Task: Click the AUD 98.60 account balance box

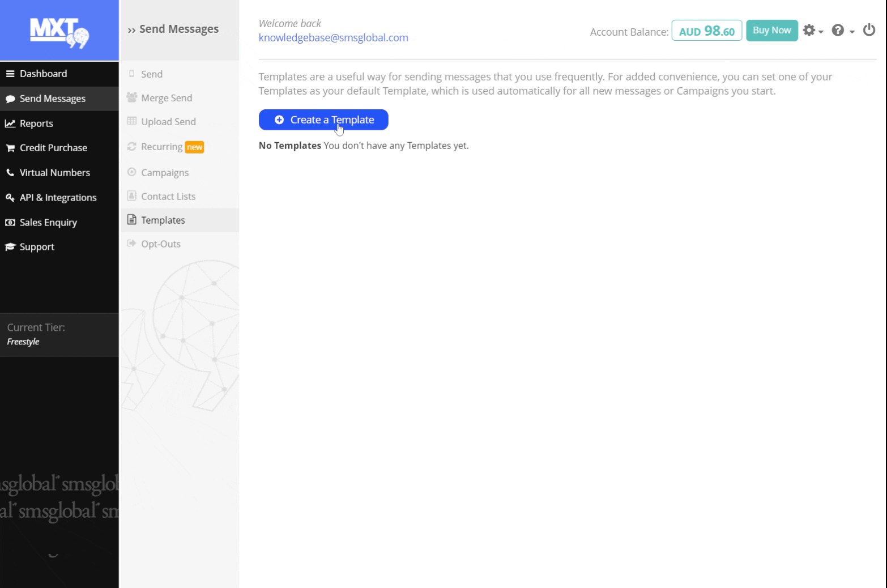Action: tap(706, 31)
